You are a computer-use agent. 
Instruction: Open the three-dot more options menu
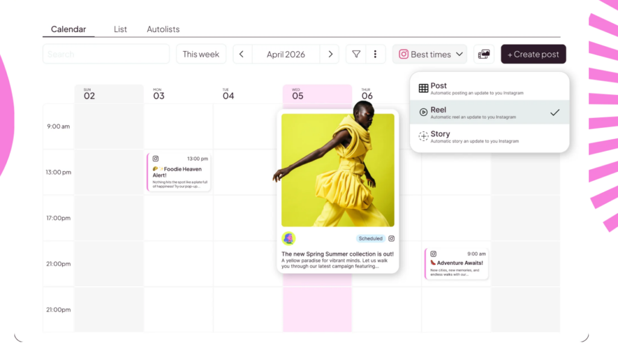coord(375,54)
